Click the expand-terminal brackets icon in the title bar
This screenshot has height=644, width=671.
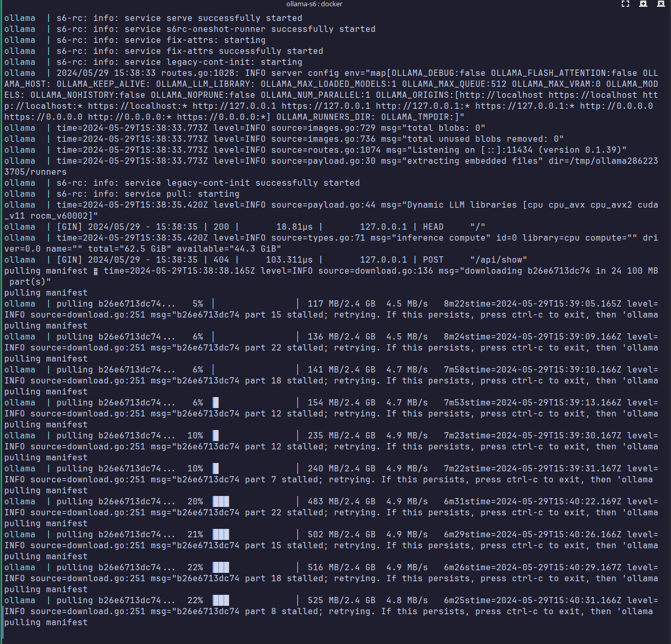(x=625, y=4)
